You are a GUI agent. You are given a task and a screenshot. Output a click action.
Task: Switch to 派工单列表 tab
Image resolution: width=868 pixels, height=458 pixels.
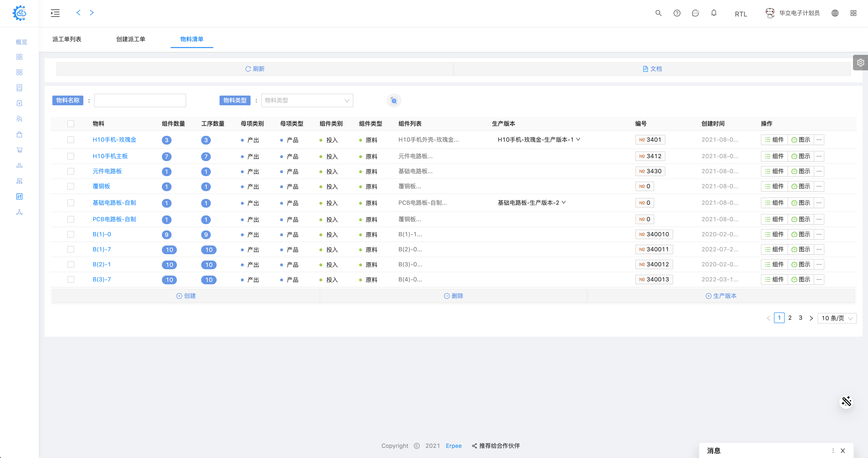pyautogui.click(x=67, y=39)
